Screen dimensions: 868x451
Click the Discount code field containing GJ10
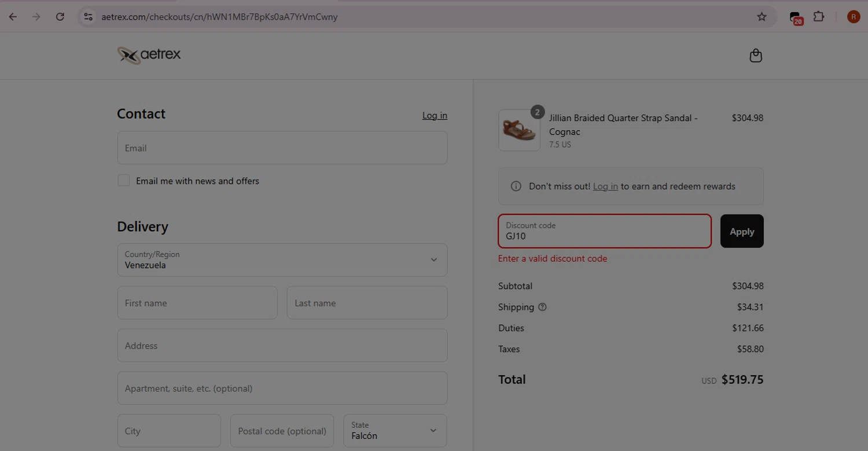(x=605, y=231)
